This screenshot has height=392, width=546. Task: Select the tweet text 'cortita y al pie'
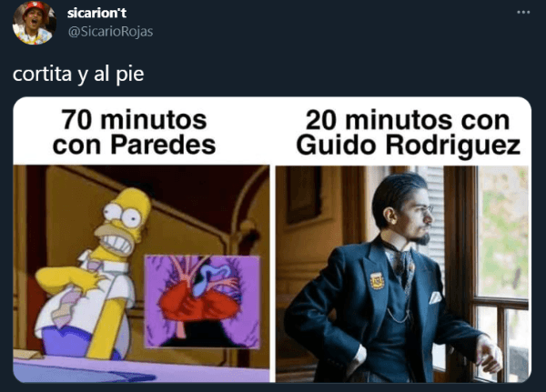coord(78,74)
